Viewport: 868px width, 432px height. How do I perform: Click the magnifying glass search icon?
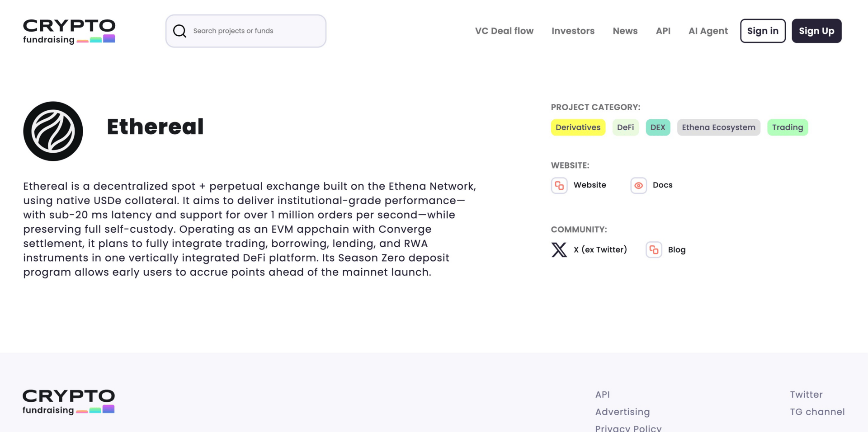pos(179,31)
